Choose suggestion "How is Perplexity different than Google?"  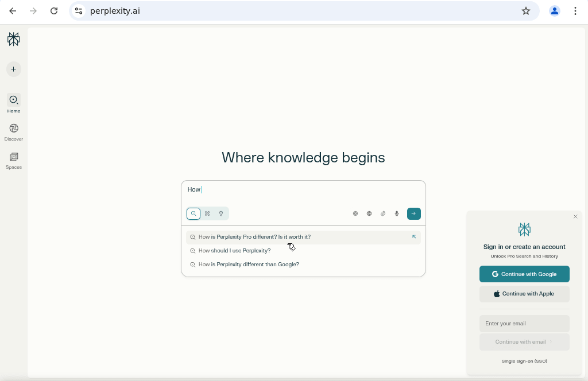tap(303, 265)
